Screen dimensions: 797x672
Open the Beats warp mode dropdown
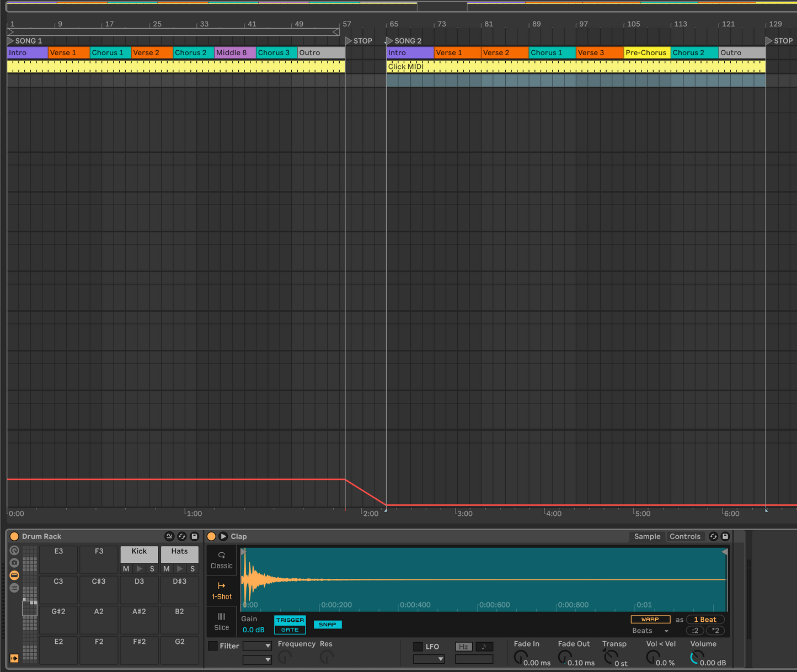650,631
